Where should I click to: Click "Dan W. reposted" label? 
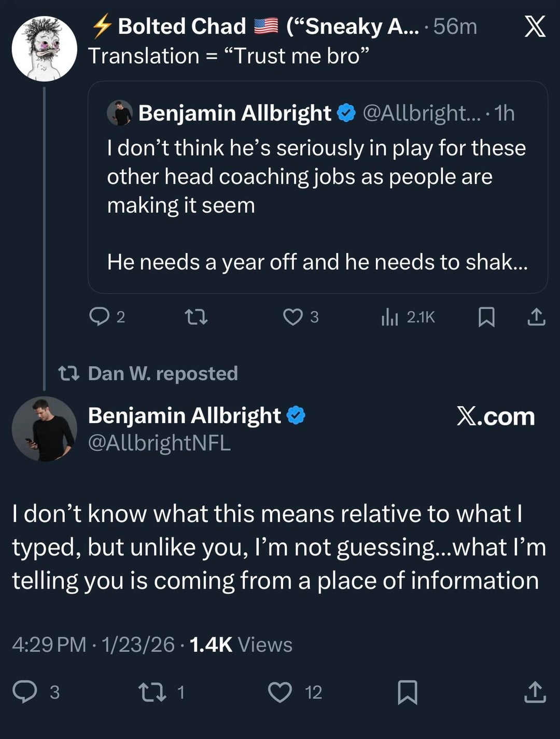162,373
